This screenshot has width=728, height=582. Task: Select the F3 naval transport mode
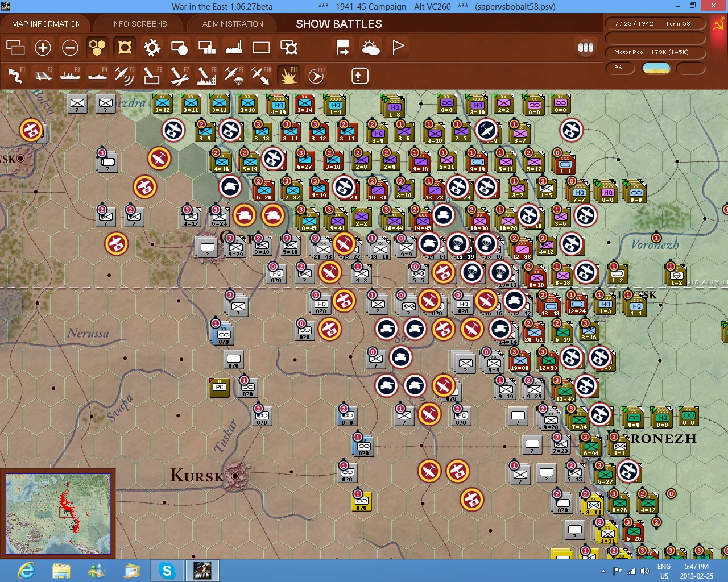pyautogui.click(x=71, y=75)
